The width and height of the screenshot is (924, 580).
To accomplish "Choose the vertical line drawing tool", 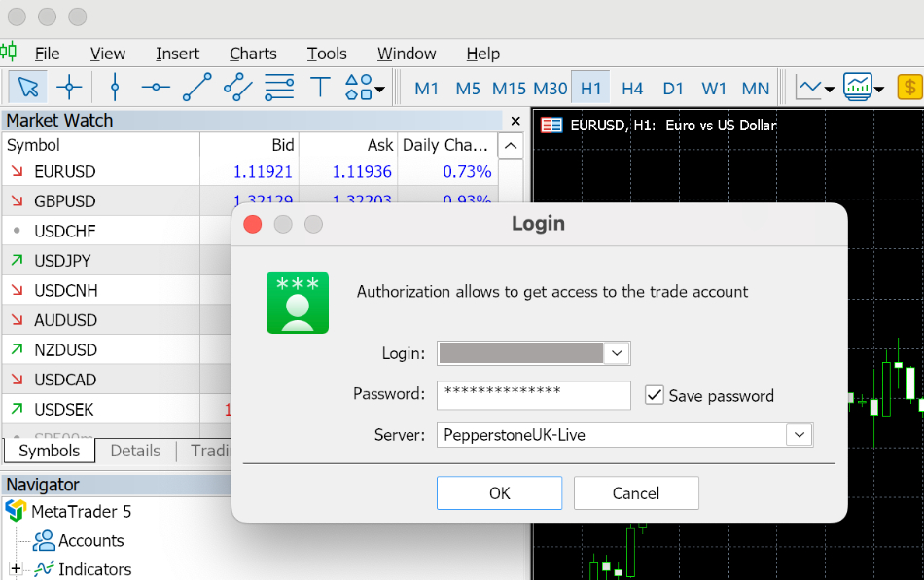I will pyautogui.click(x=115, y=88).
